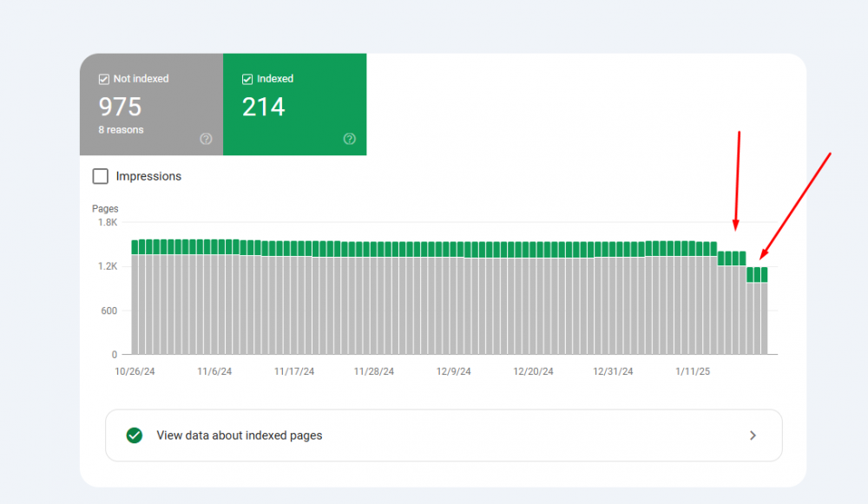Enable the Impressions checkbox
This screenshot has width=868, height=504.
[x=100, y=176]
